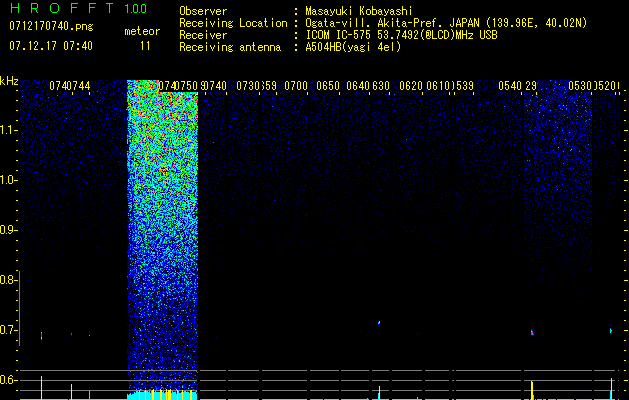Click the 0.7 frequency axis label
629x400 pixels.
click(x=8, y=330)
